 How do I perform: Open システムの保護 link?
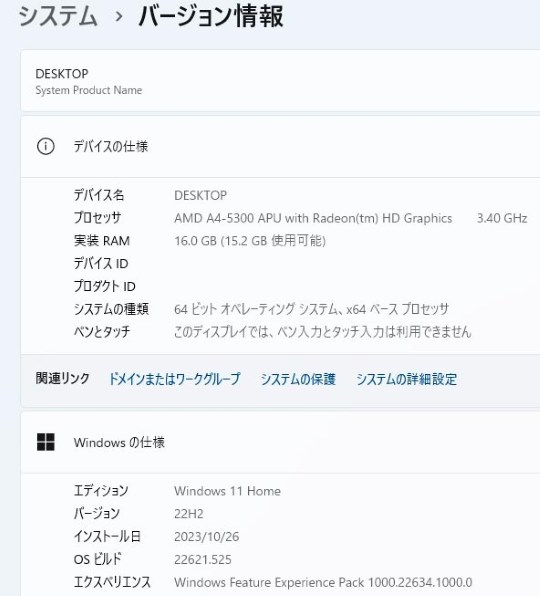point(298,379)
